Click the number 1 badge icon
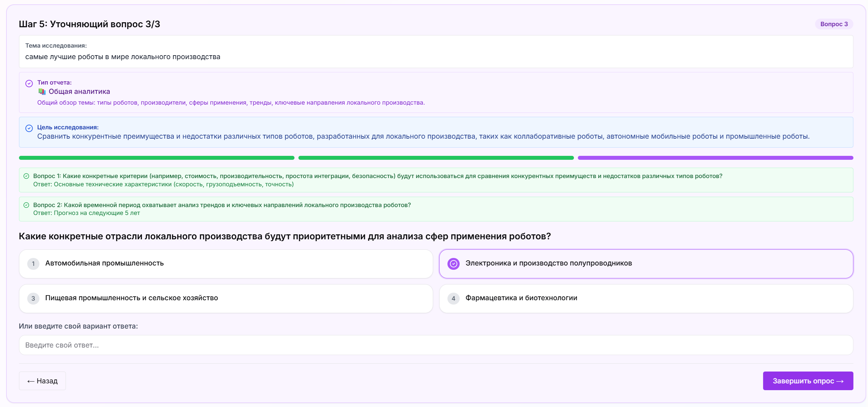 pos(33,264)
